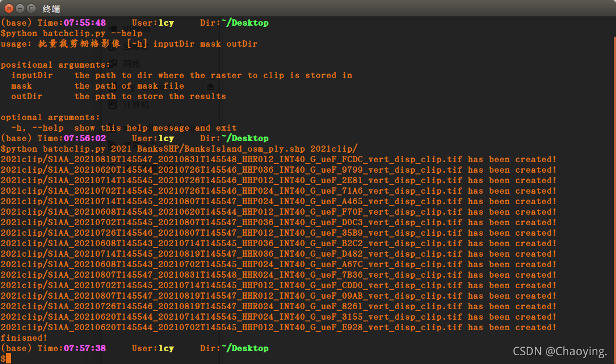Viewport: 616px width, 364px height.
Task: Click the output line containing 'ueF_7B36'
Action: click(278, 275)
